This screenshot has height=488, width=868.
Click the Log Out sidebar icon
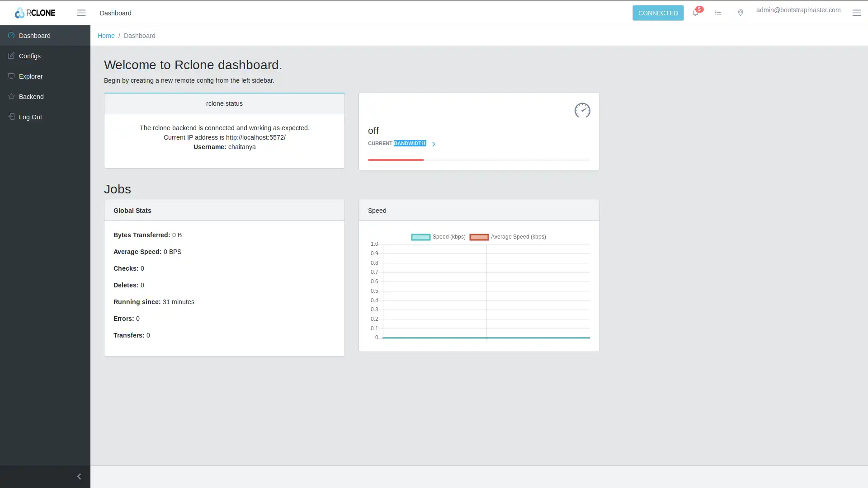[11, 116]
